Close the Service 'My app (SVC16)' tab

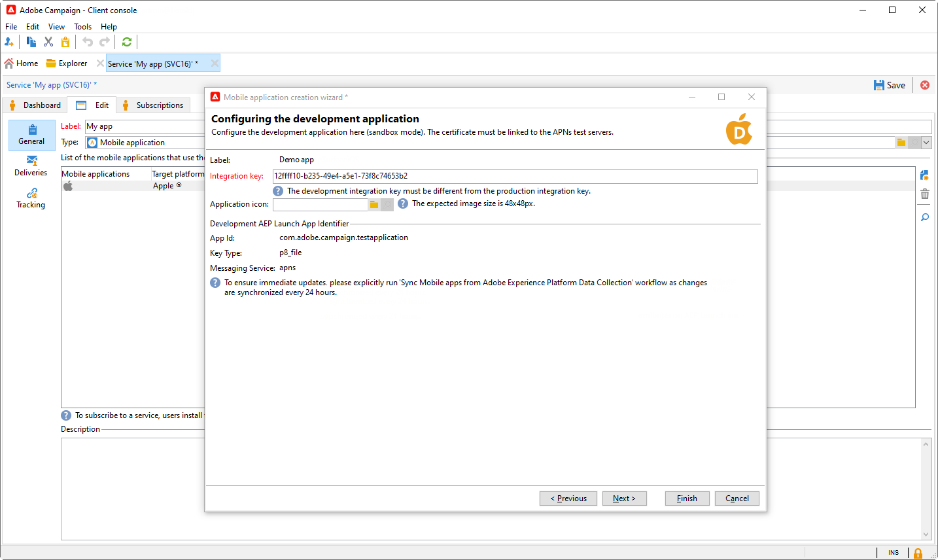[215, 63]
